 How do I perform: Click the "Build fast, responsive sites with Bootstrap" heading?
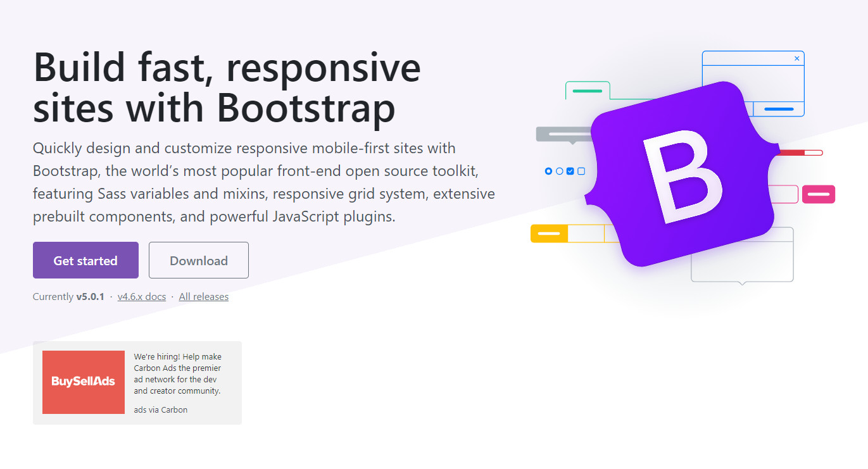[x=227, y=88]
